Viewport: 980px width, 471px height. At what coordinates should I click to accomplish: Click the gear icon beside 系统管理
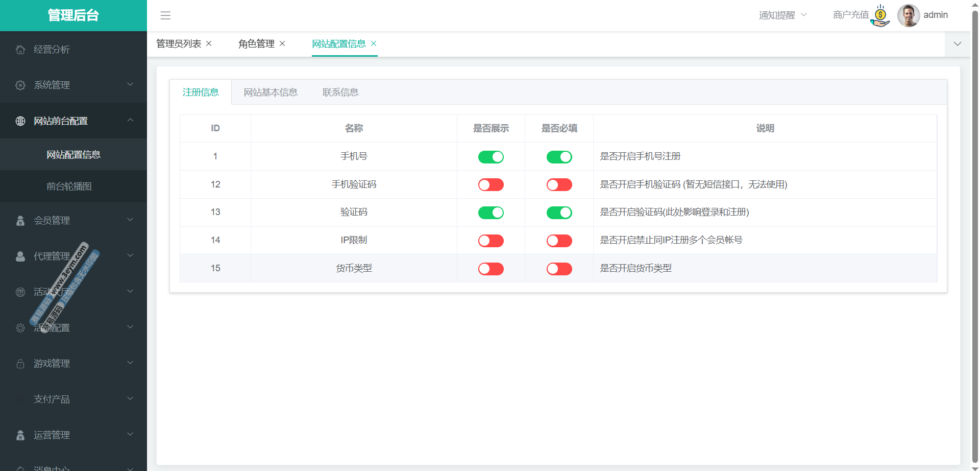pos(20,85)
